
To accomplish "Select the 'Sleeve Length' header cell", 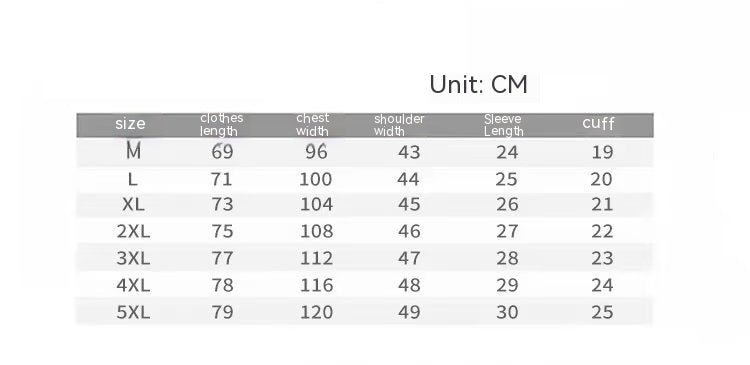I will pyautogui.click(x=503, y=125).
